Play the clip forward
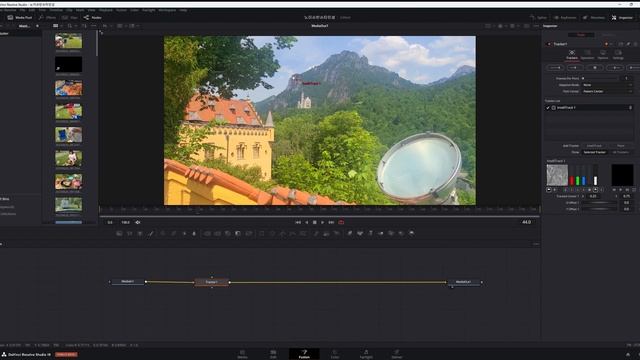 [x=322, y=222]
